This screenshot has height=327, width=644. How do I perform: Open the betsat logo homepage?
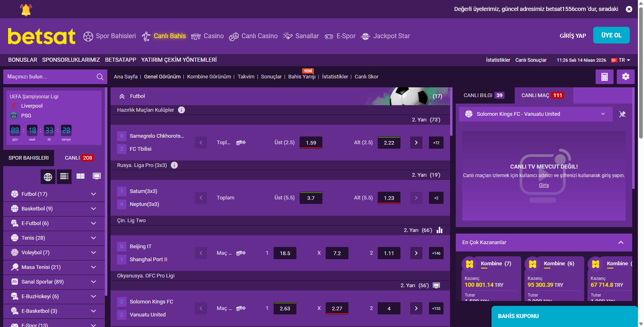click(41, 36)
